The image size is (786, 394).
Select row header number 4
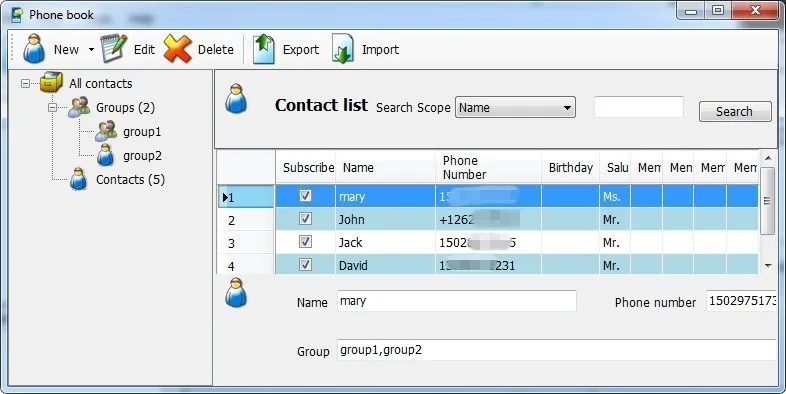(246, 265)
